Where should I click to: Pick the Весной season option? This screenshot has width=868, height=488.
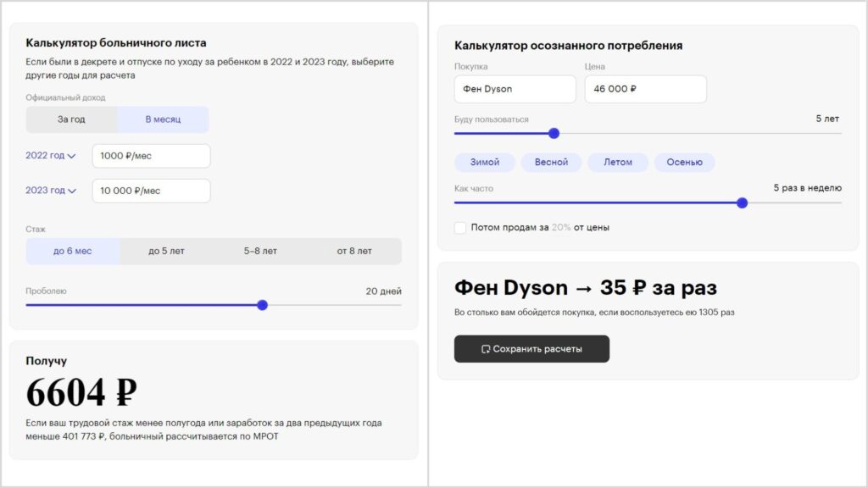pyautogui.click(x=551, y=162)
